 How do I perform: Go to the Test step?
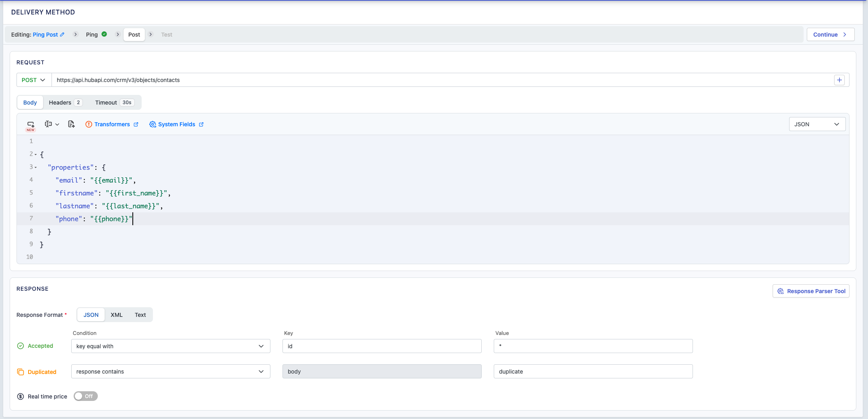coord(167,35)
